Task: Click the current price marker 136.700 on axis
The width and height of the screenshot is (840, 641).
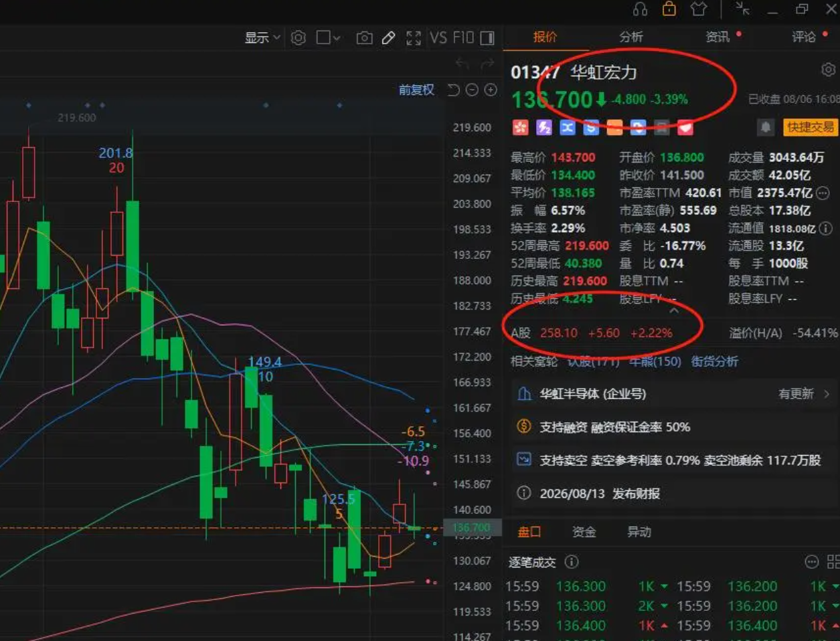Action: point(471,527)
